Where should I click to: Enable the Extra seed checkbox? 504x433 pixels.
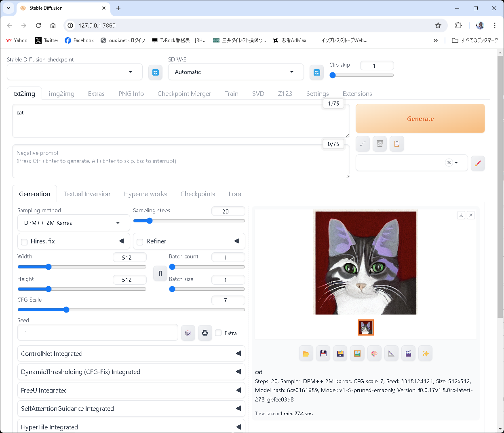pyautogui.click(x=219, y=333)
